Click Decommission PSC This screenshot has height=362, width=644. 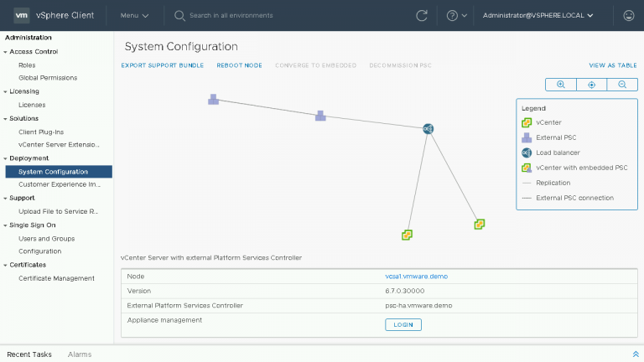click(401, 65)
